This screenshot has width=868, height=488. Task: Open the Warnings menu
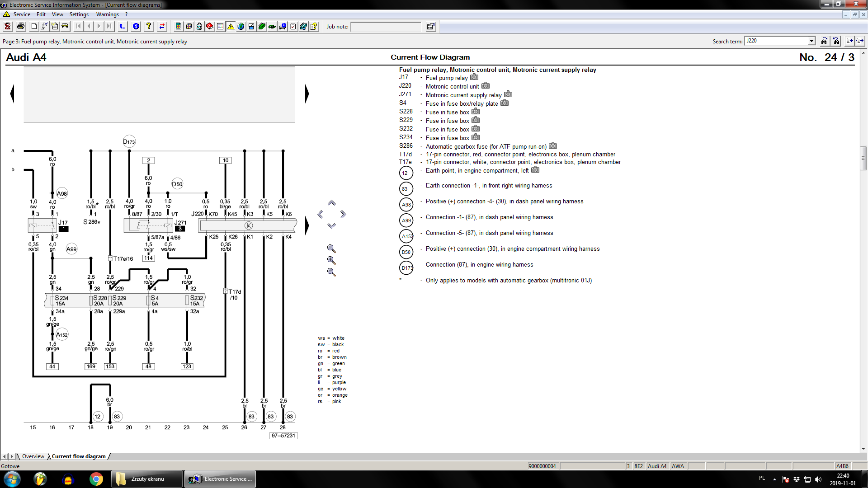[107, 14]
